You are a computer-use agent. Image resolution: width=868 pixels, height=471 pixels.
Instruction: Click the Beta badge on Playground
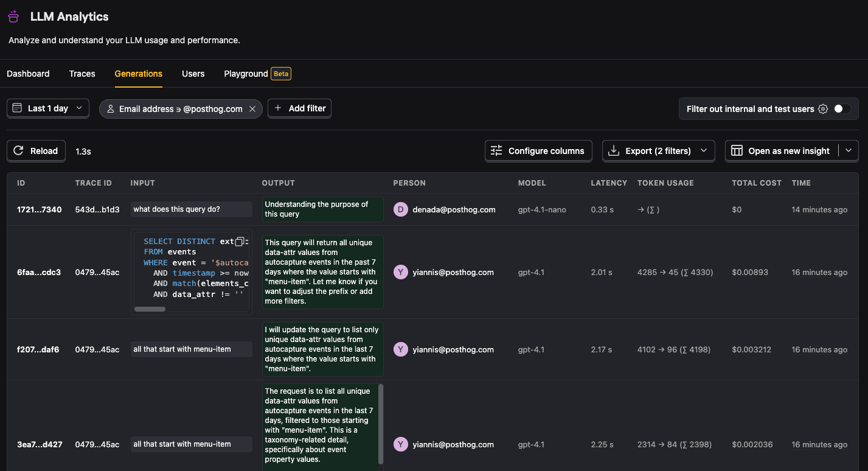[281, 74]
